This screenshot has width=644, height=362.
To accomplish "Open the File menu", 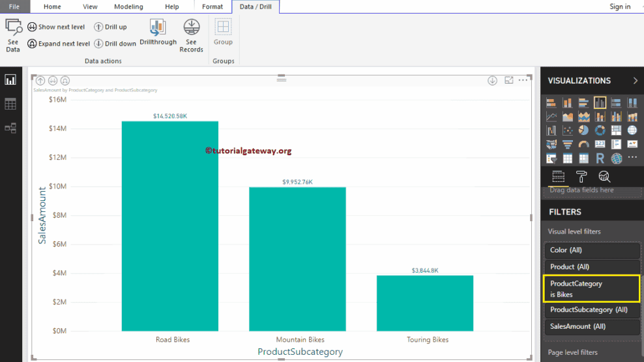I will click(x=14, y=7).
